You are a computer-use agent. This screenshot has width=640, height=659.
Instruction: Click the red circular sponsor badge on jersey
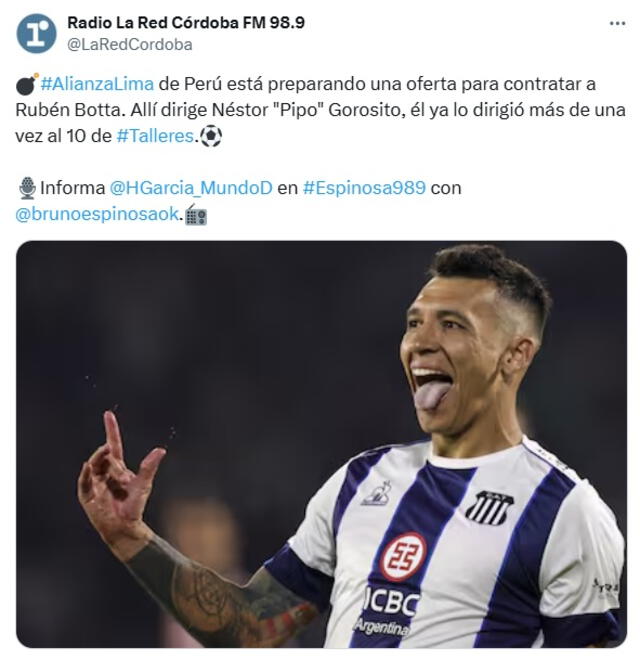tap(404, 556)
